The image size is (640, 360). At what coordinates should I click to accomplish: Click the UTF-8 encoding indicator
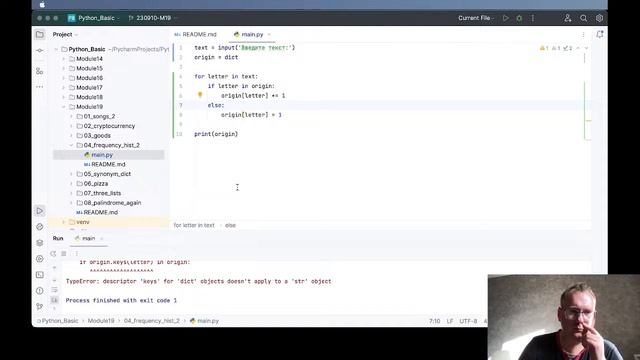click(468, 321)
